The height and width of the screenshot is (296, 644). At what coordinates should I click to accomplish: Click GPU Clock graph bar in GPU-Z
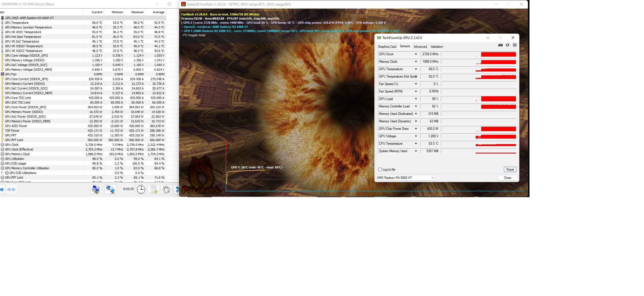[x=478, y=54]
